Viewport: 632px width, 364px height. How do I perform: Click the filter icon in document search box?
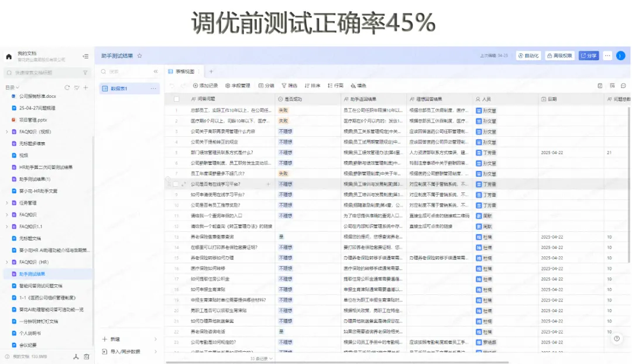[85, 73]
